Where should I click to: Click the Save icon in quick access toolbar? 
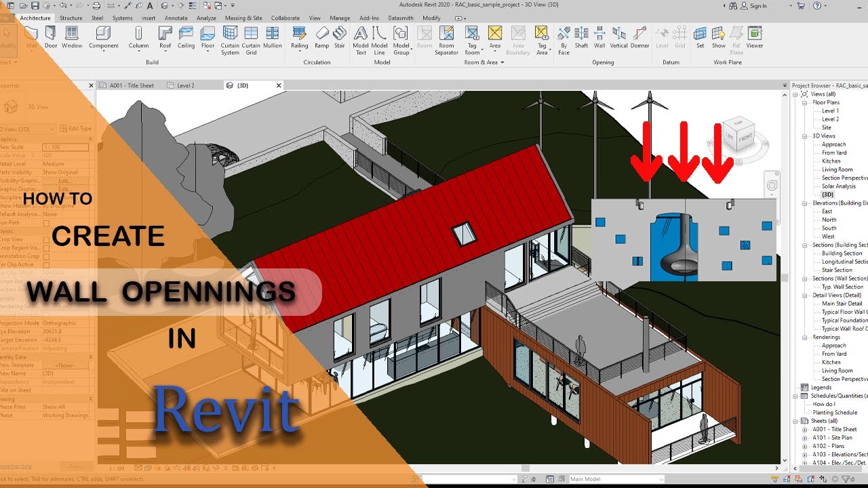click(34, 5)
